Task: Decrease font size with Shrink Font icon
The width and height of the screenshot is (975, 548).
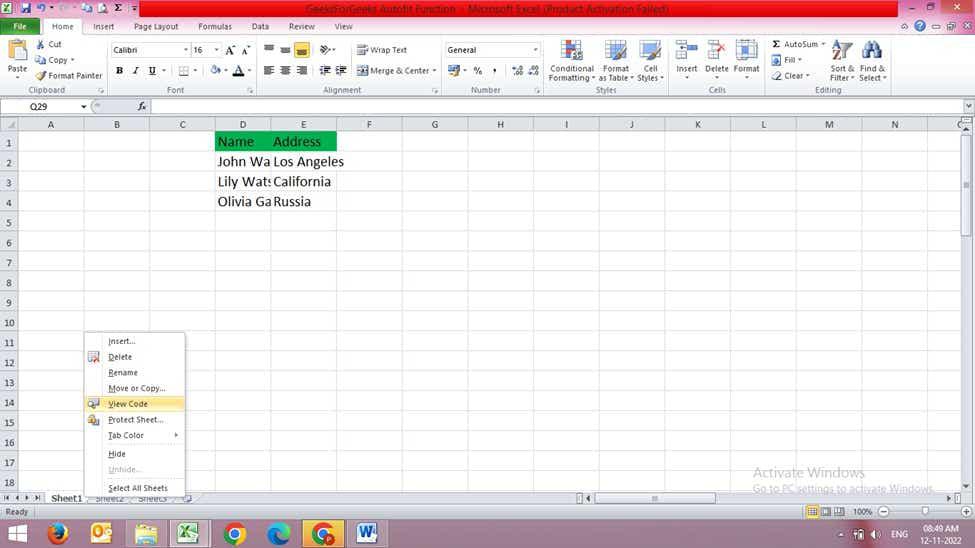Action: click(246, 50)
